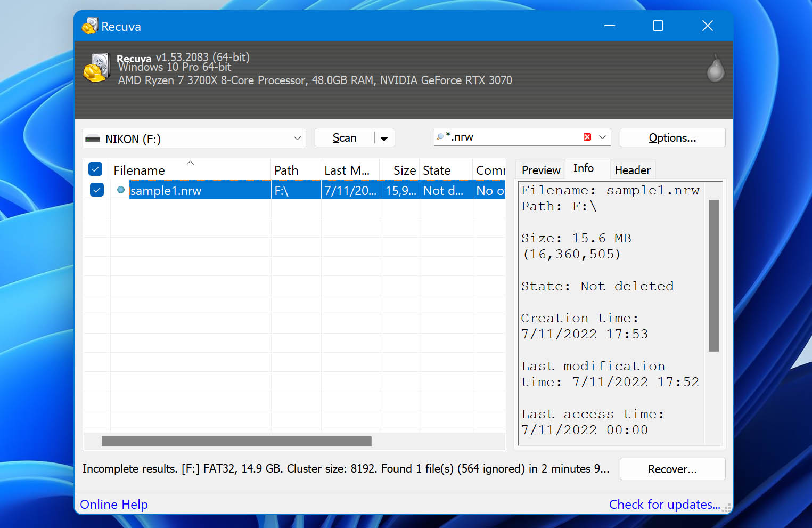Screen dimensions: 812x528
Task: Click the NIKON drive icon in selector
Action: pos(93,139)
